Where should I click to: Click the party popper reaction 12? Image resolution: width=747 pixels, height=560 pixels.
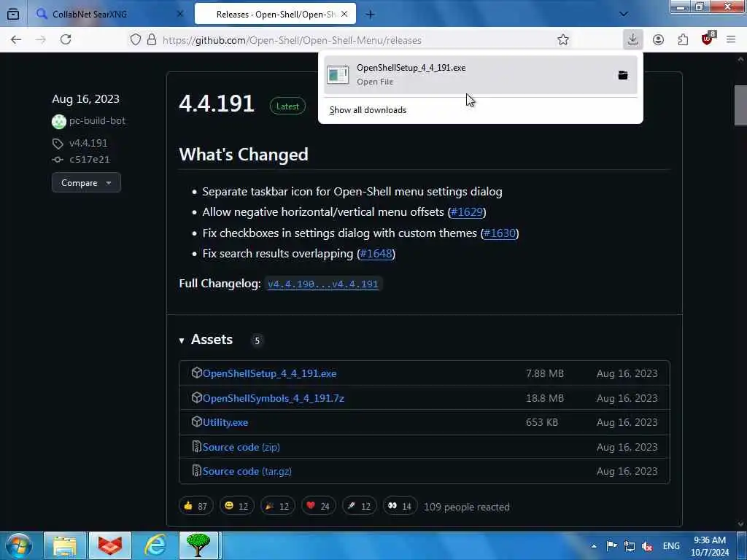click(x=278, y=506)
